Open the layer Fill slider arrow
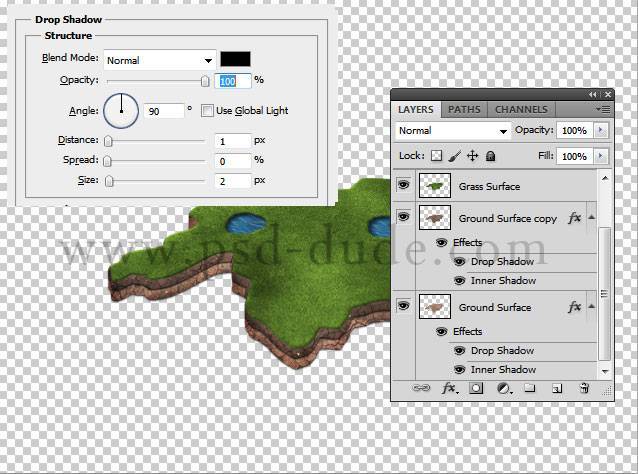Screen dimensions: 638x474 (x=601, y=156)
